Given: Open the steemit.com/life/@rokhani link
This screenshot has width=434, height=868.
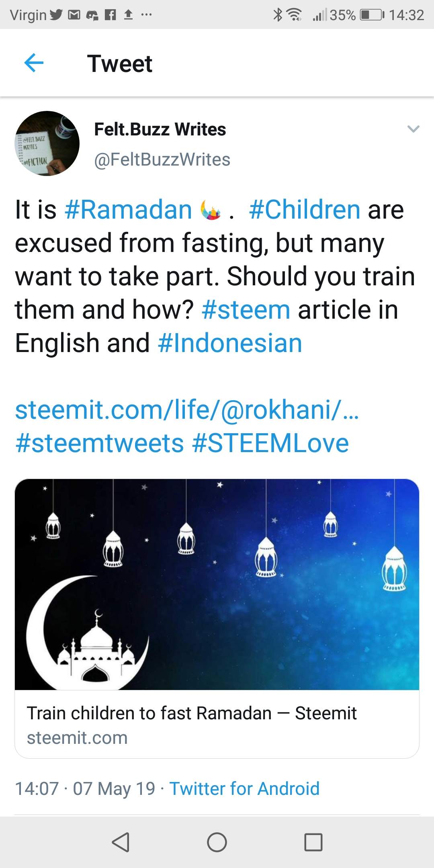Looking at the screenshot, I should (x=187, y=410).
